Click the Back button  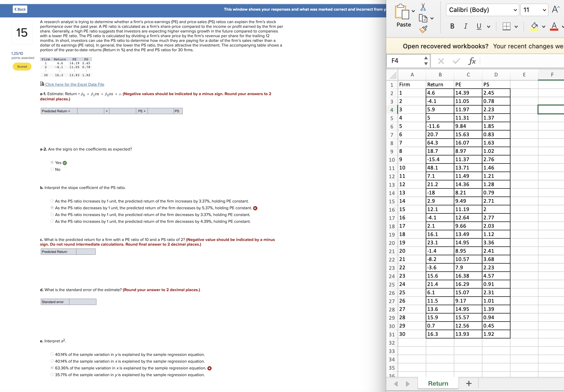click(x=20, y=9)
